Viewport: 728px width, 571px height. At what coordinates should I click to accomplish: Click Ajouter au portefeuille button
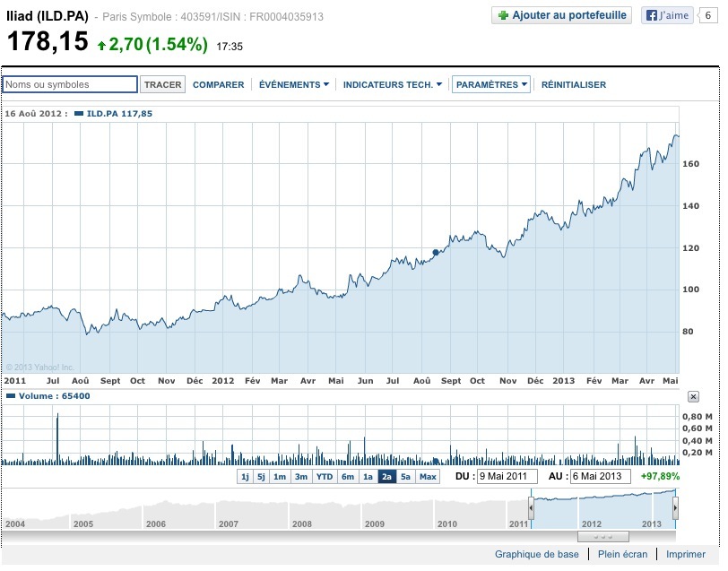pyautogui.click(x=561, y=15)
